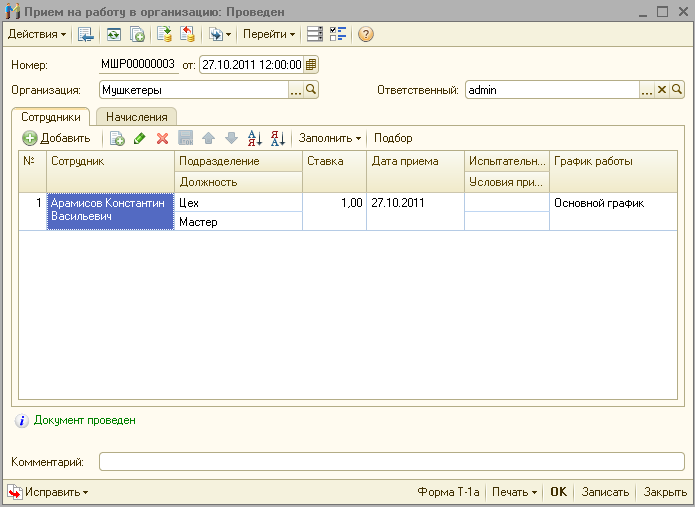The width and height of the screenshot is (695, 507).
Task: Open the Печать dropdown
Action: (514, 492)
